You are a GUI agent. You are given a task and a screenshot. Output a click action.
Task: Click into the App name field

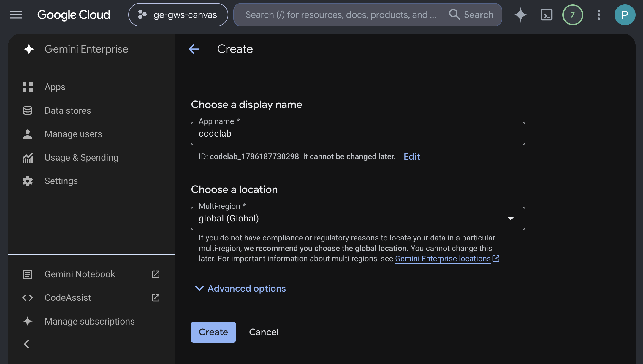358,133
